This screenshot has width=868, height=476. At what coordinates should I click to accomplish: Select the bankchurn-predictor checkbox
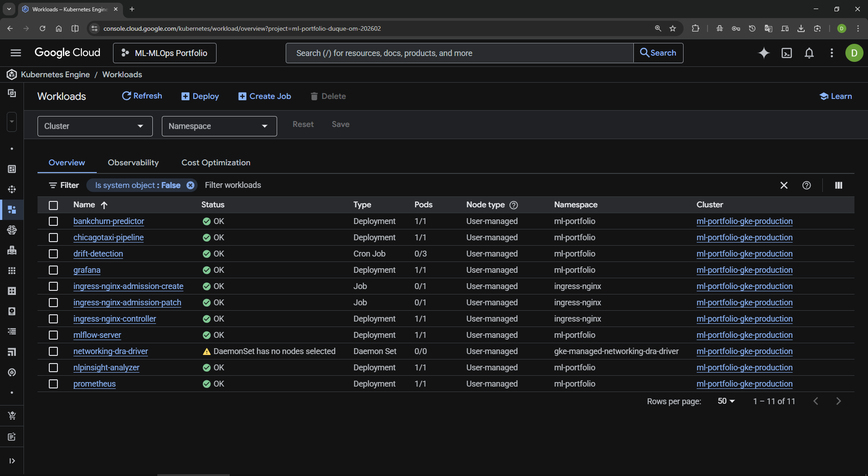click(x=53, y=221)
